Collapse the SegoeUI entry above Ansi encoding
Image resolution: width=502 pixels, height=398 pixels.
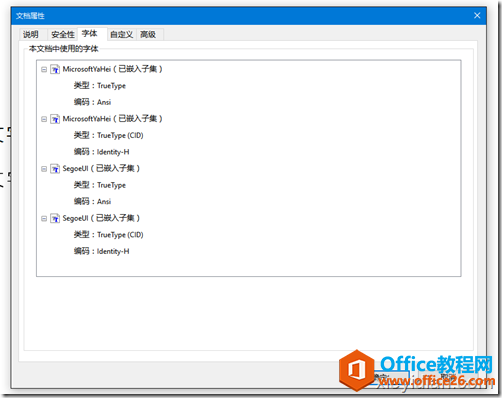44,169
